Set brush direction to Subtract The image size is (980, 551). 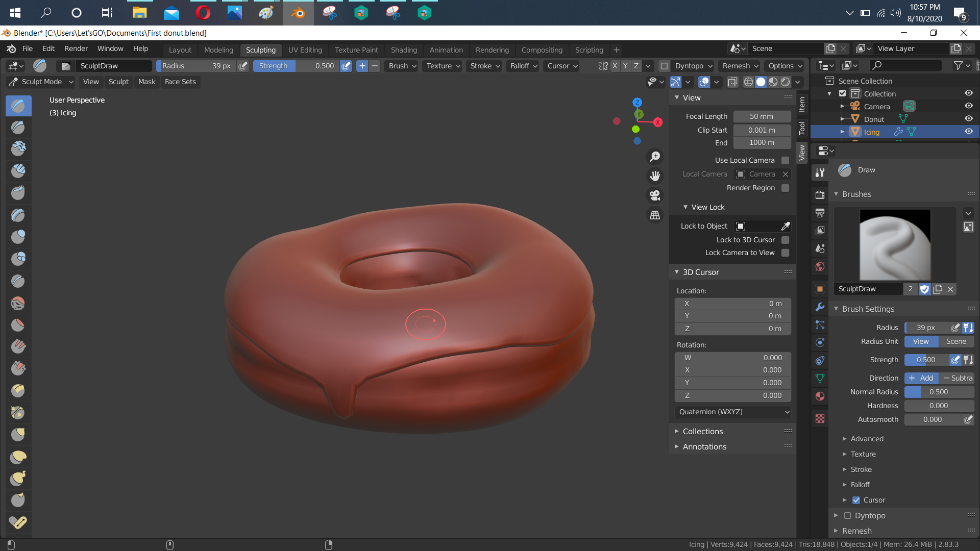click(957, 378)
